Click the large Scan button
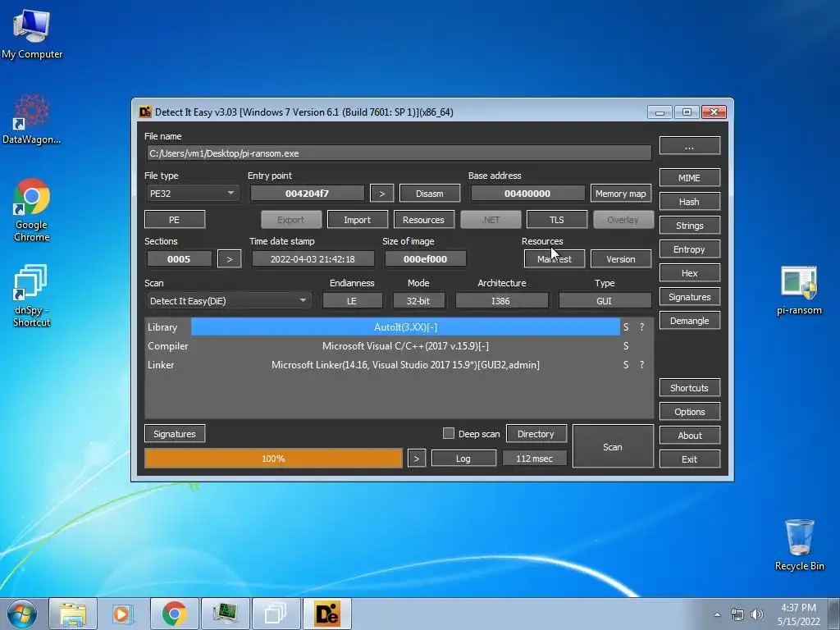This screenshot has height=630, width=840. pyautogui.click(x=613, y=446)
